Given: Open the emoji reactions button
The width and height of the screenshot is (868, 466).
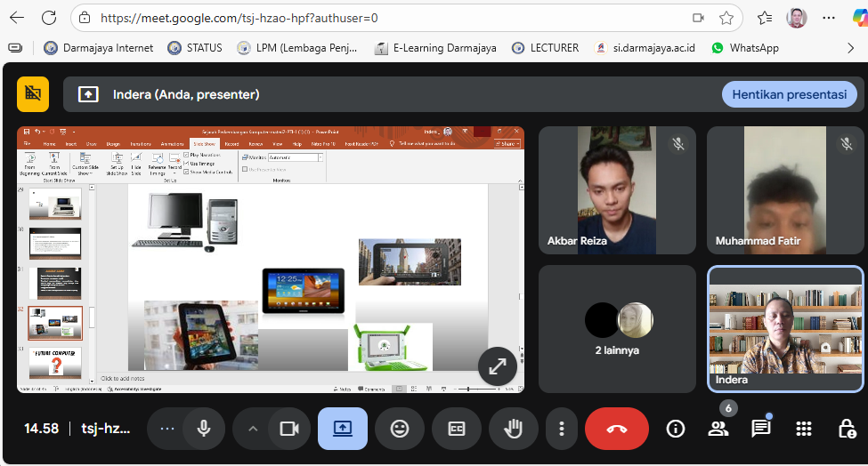Looking at the screenshot, I should pos(400,429).
